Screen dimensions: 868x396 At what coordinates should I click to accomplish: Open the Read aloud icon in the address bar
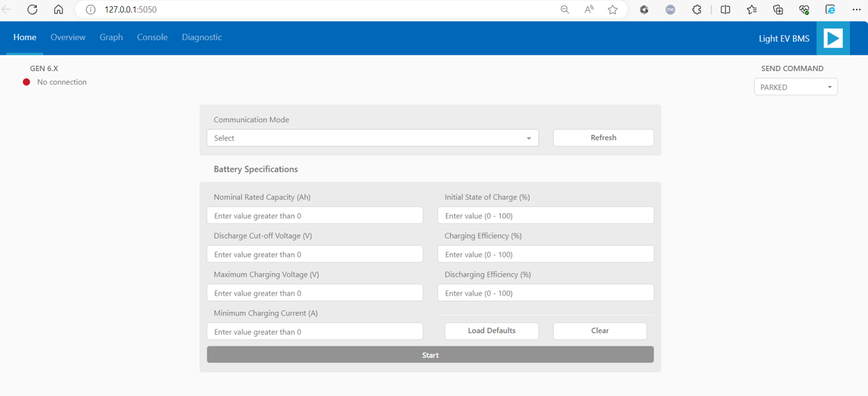(589, 9)
